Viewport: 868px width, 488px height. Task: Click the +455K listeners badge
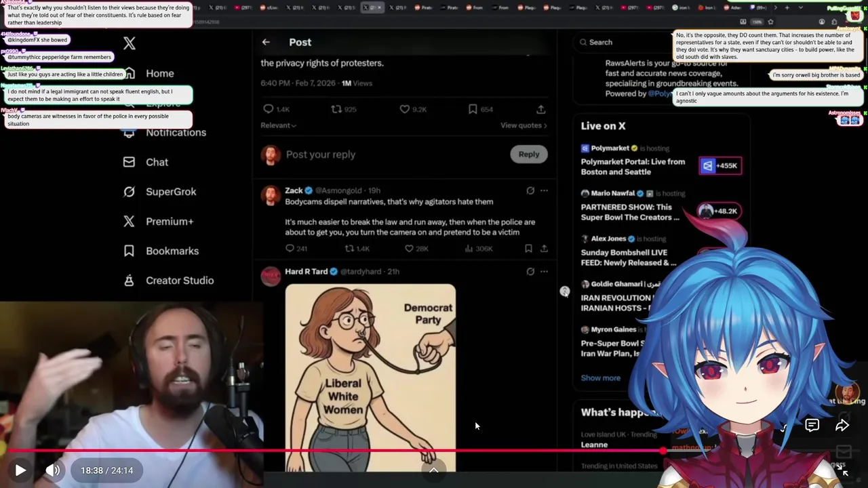[720, 165]
